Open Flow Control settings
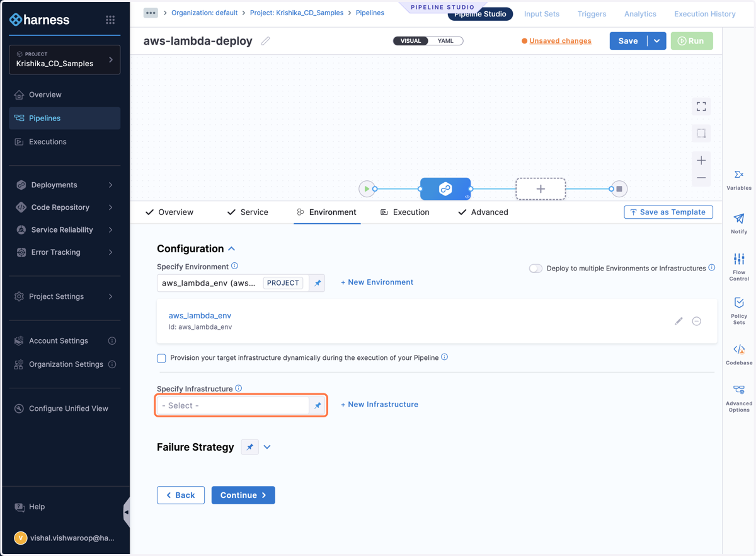Screen dimensions: 756x556 click(739, 267)
